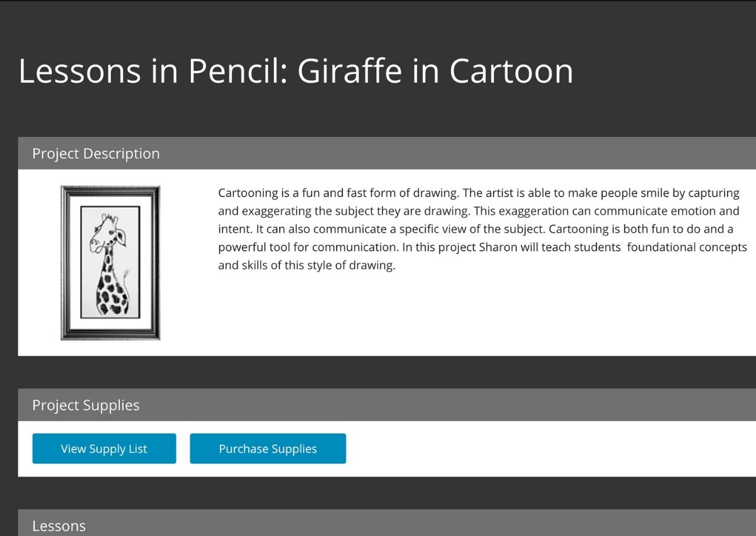Click the line starting "and exaggerating the subject"
Screen dimensions: 756x536
(479, 211)
